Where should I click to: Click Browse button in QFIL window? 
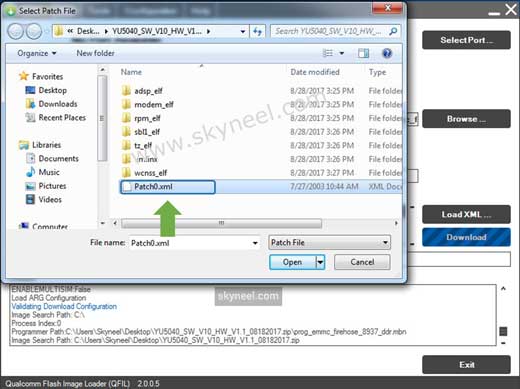point(466,119)
